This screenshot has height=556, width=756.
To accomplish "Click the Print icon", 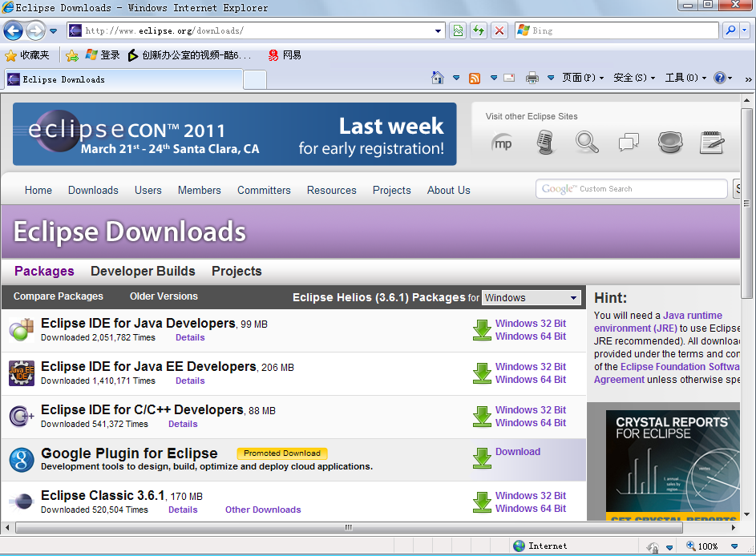I will (x=532, y=78).
